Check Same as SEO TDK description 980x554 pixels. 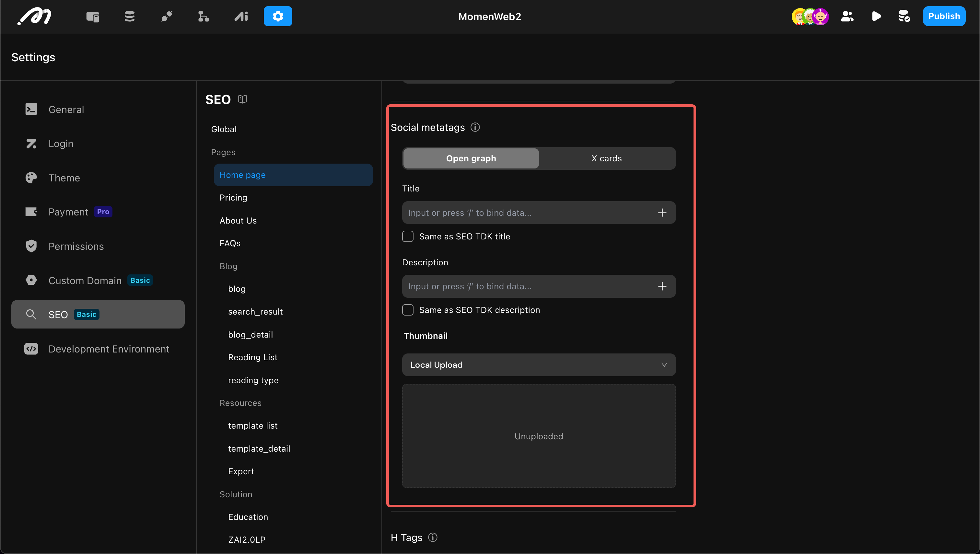[x=408, y=310]
